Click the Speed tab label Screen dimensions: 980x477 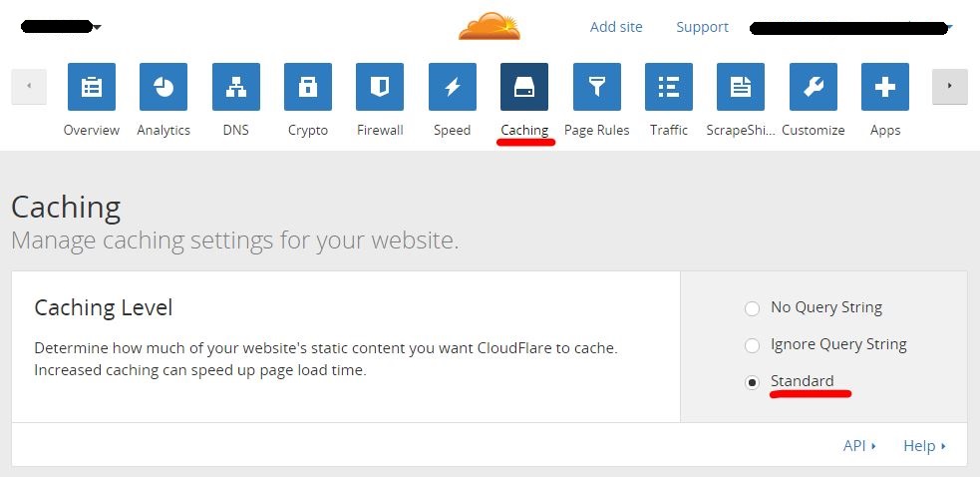tap(452, 130)
